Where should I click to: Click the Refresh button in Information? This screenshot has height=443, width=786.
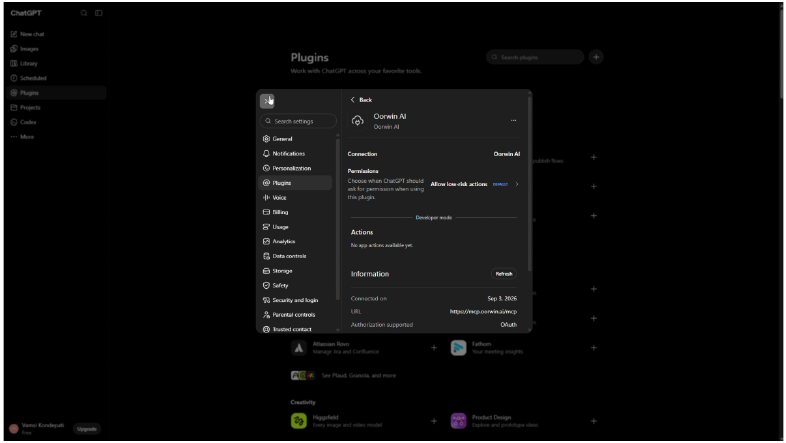(503, 274)
